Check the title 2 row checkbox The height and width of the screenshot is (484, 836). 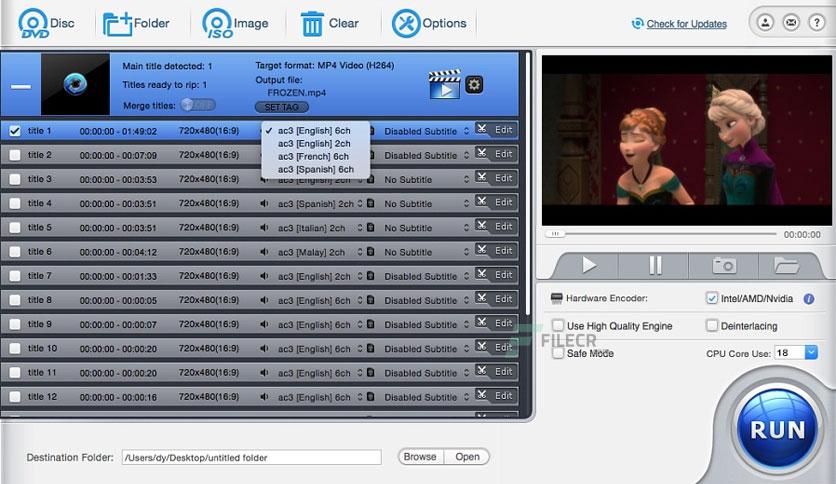pos(15,155)
